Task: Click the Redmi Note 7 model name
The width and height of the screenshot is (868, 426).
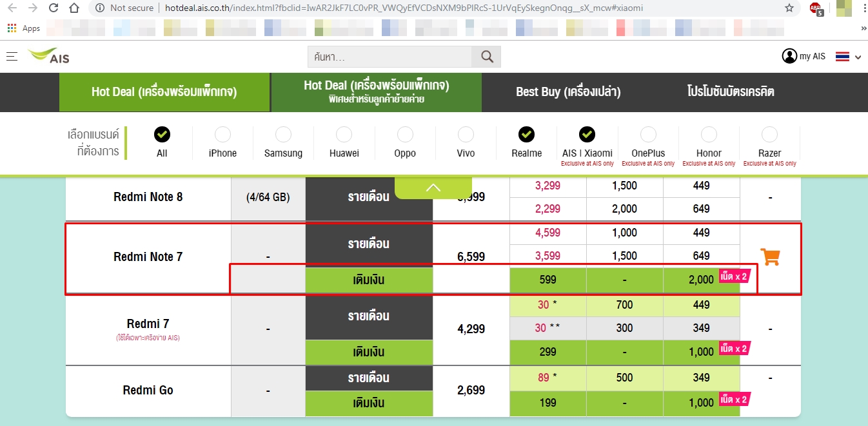Action: [148, 257]
